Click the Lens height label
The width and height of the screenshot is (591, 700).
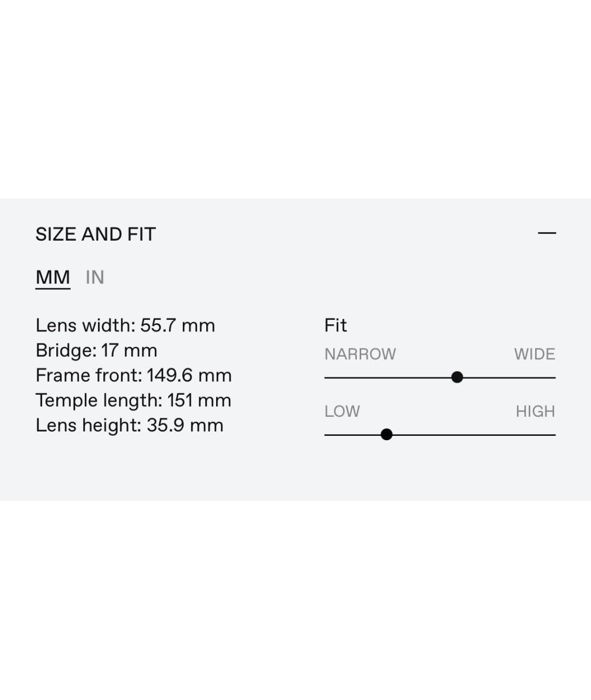coord(88,425)
